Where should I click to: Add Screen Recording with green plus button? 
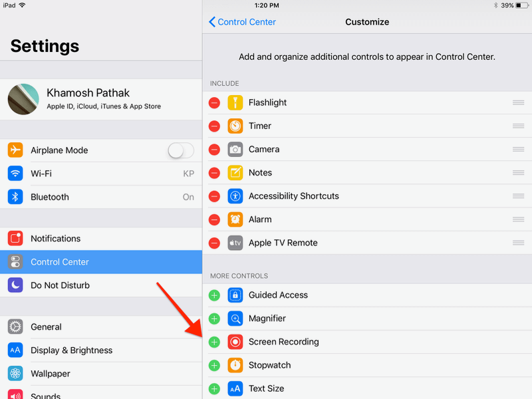214,342
